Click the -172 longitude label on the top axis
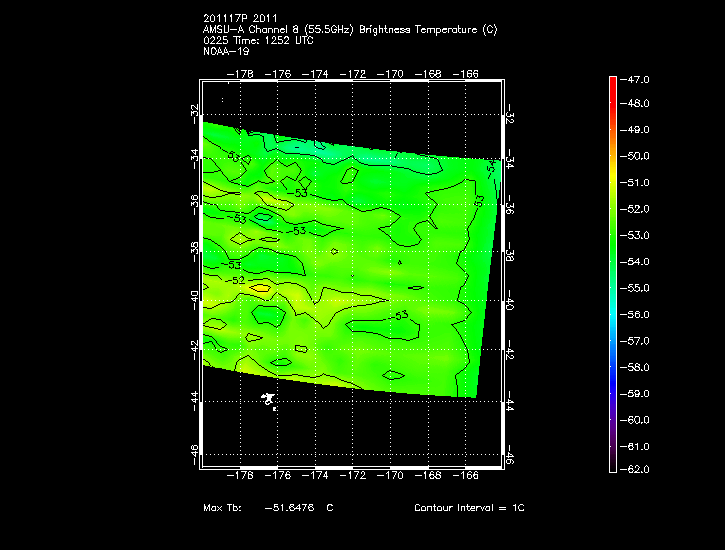The height and width of the screenshot is (550, 725). [355, 74]
